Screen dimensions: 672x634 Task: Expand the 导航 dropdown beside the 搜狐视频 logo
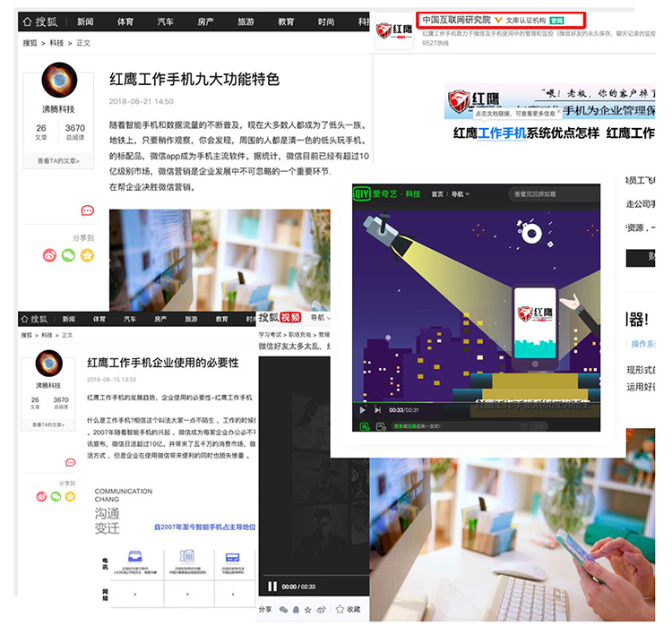[318, 317]
